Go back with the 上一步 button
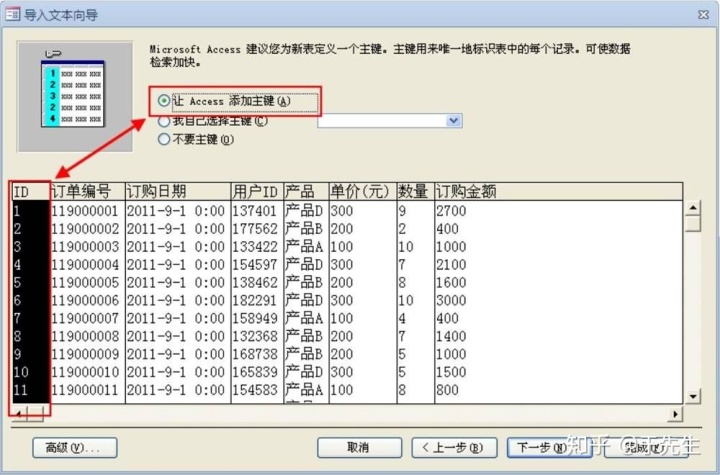 [x=454, y=447]
